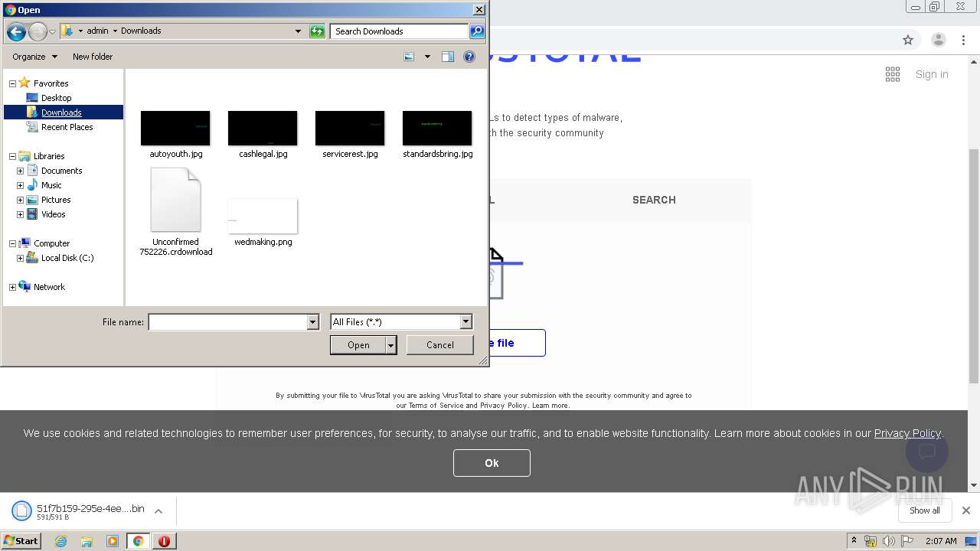Show all downloads

925,510
